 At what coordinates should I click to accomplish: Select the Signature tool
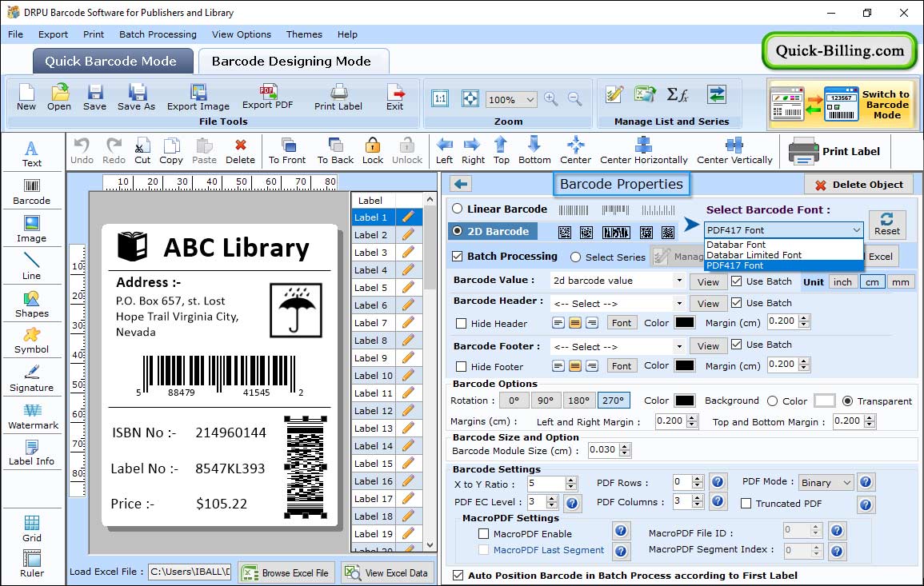pyautogui.click(x=32, y=379)
